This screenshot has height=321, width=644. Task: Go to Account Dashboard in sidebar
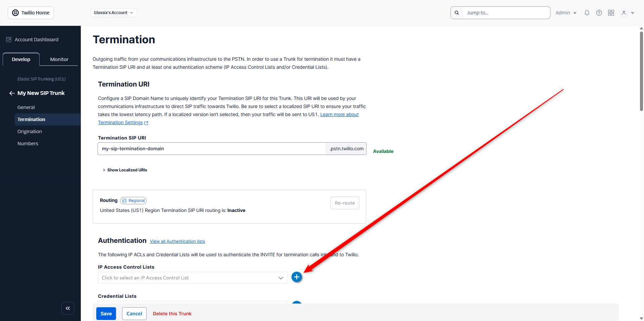pos(37,40)
